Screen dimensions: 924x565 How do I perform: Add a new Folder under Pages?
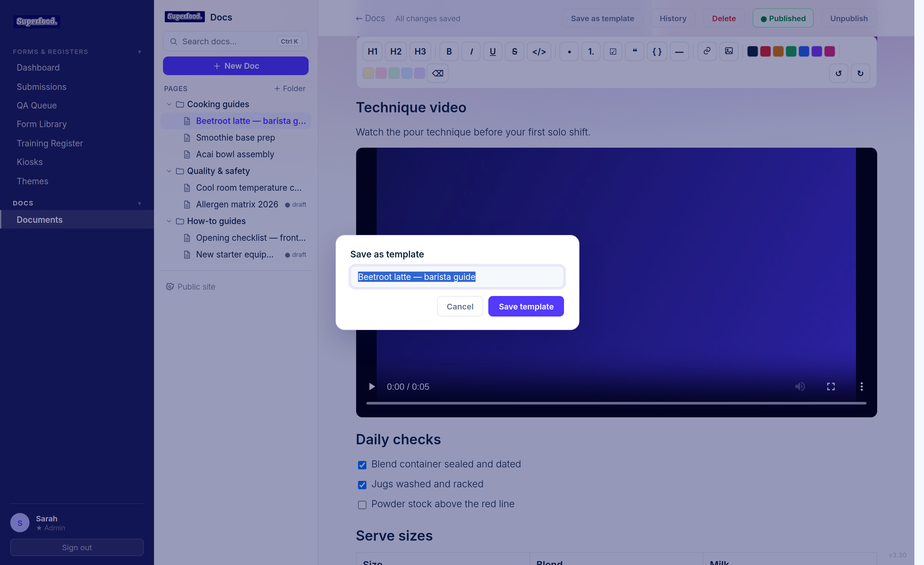[290, 89]
